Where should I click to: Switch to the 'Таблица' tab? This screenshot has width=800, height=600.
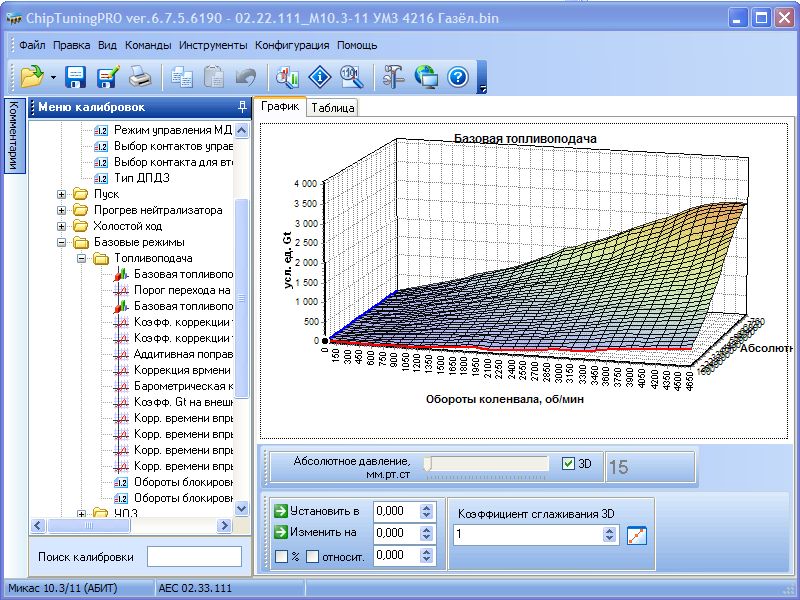coord(331,108)
